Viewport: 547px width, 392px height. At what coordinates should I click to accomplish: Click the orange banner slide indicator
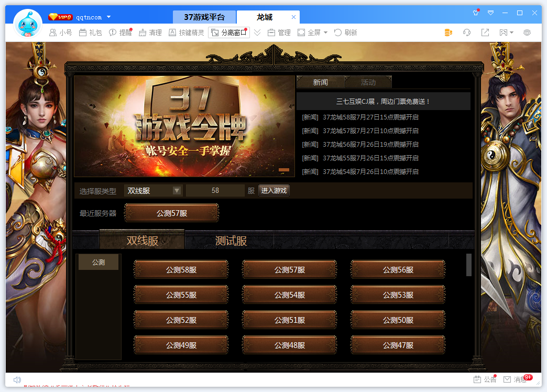click(284, 170)
